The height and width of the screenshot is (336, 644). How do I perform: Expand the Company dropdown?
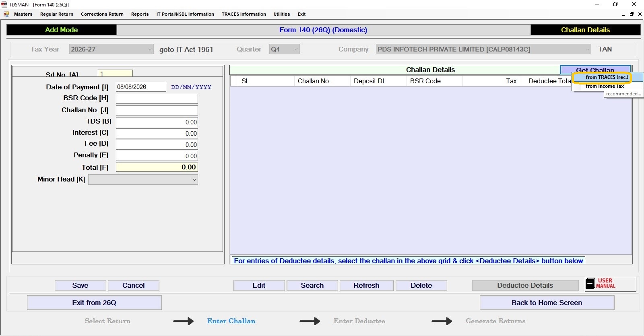(588, 49)
